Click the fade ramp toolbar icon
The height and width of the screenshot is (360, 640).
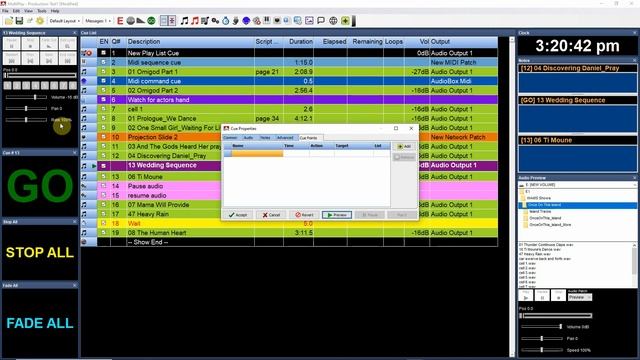click(141, 20)
